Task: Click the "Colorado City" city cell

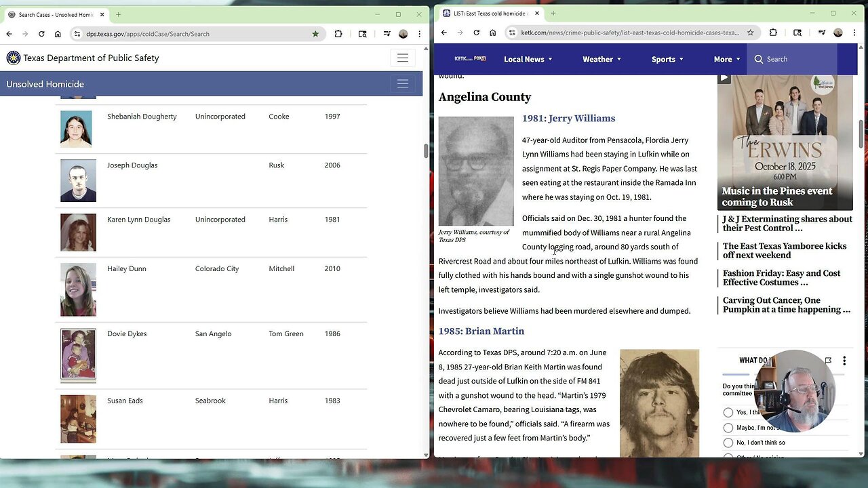Action: pos(217,268)
